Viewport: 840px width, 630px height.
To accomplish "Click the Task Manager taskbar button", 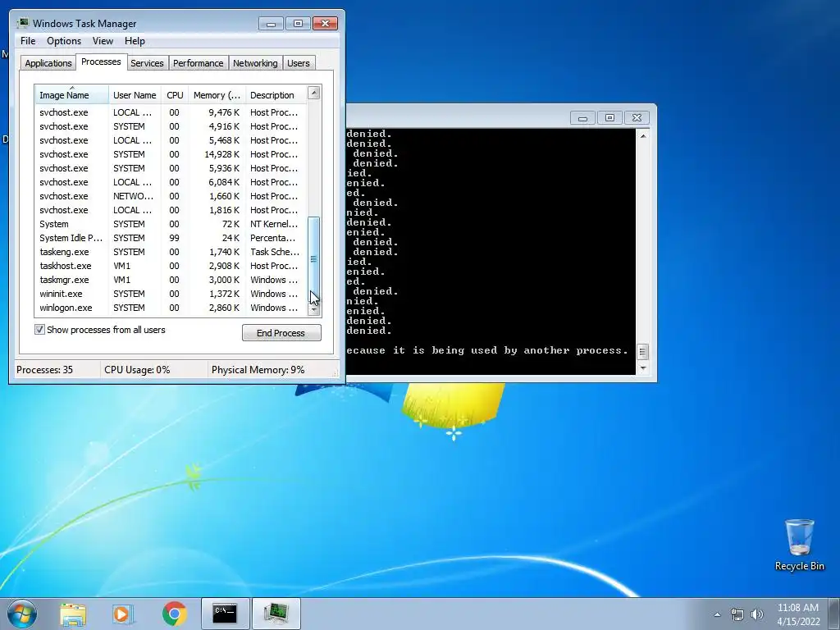I will pyautogui.click(x=276, y=614).
